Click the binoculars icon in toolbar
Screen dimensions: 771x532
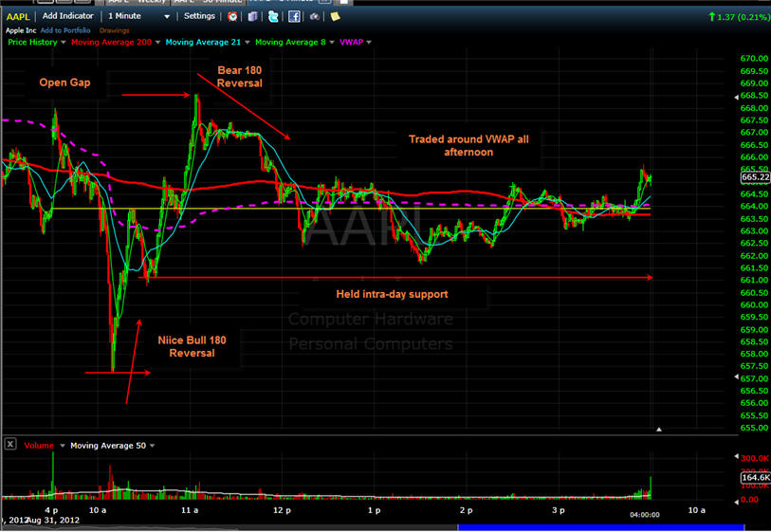pos(315,17)
